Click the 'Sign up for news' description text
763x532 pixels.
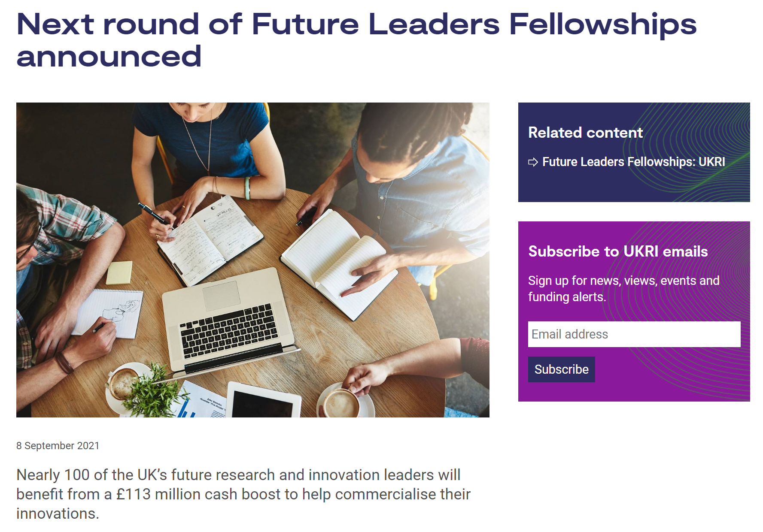pyautogui.click(x=623, y=289)
